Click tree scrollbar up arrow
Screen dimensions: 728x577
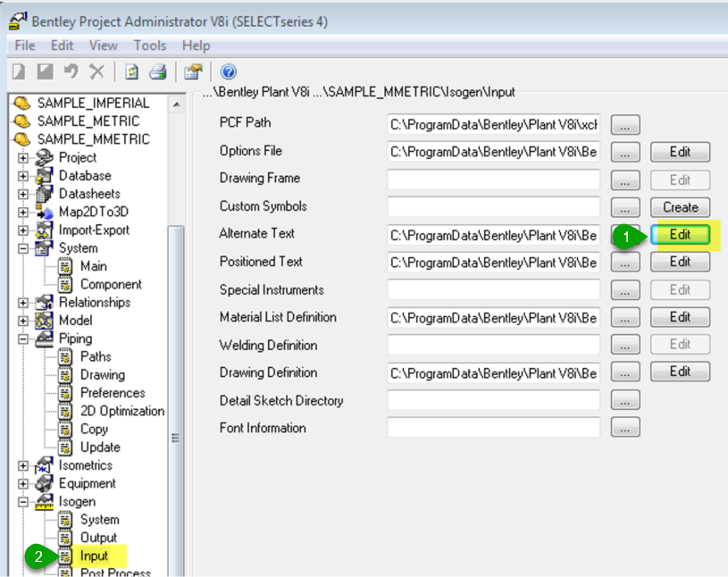click(176, 105)
